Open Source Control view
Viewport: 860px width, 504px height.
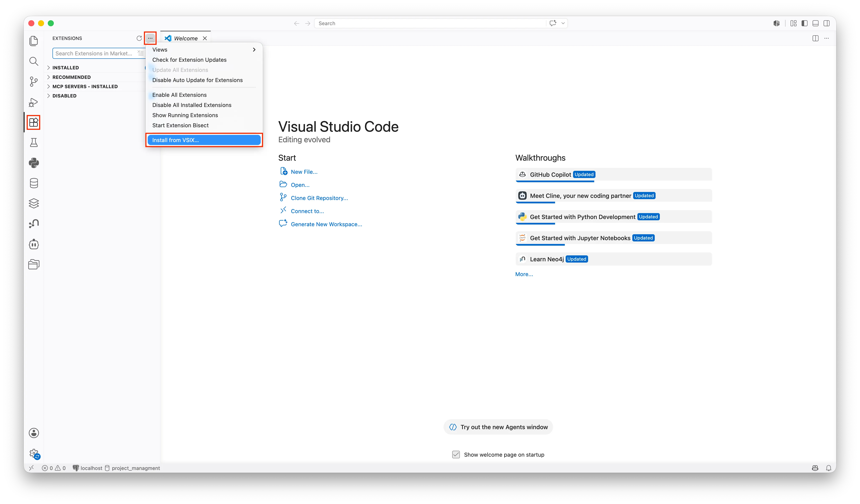[x=34, y=82]
